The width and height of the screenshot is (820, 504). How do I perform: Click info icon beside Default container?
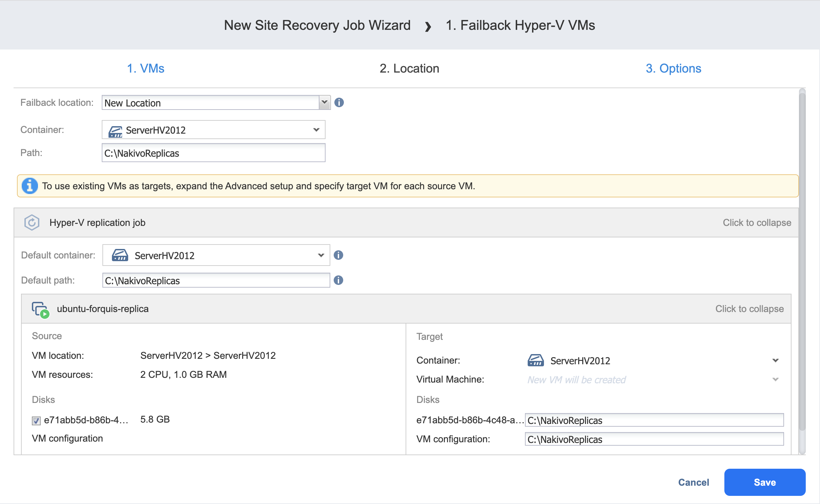coord(338,255)
